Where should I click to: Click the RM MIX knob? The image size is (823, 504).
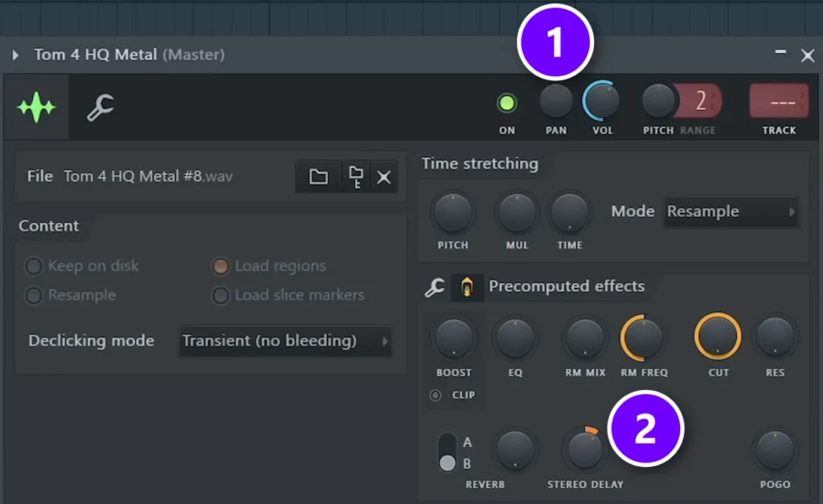point(585,338)
